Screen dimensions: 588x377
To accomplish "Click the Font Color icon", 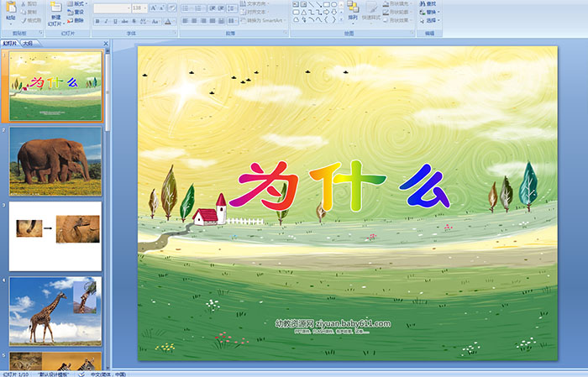I will (168, 20).
